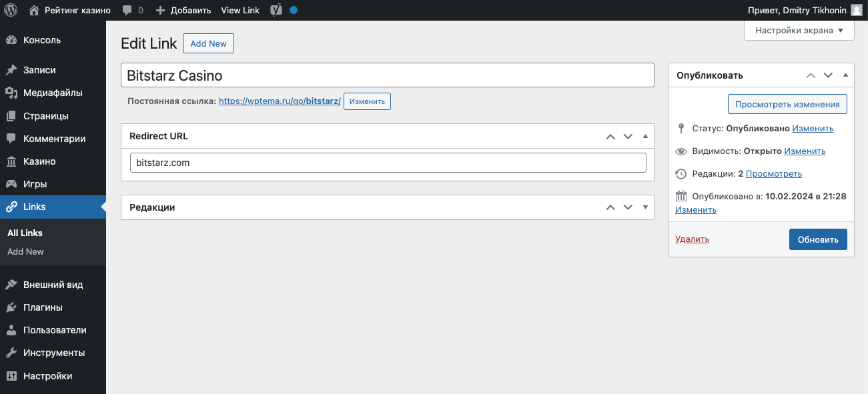Click the pushpin icon next to Записи

tap(15, 69)
